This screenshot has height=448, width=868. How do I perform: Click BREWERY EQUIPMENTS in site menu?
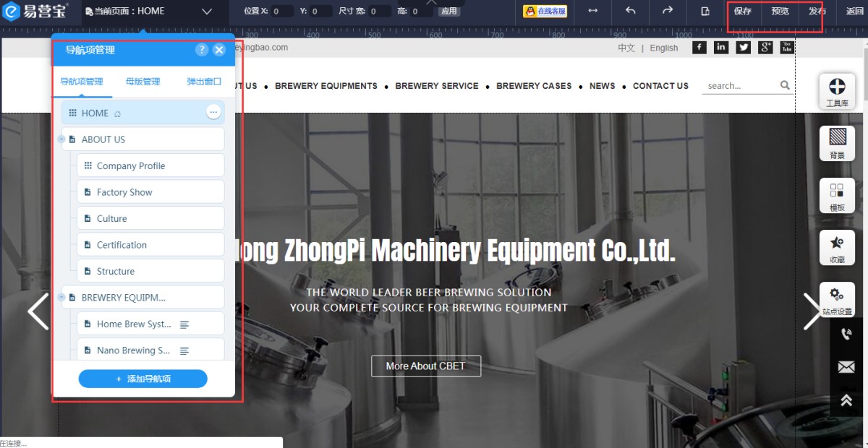[x=326, y=85]
